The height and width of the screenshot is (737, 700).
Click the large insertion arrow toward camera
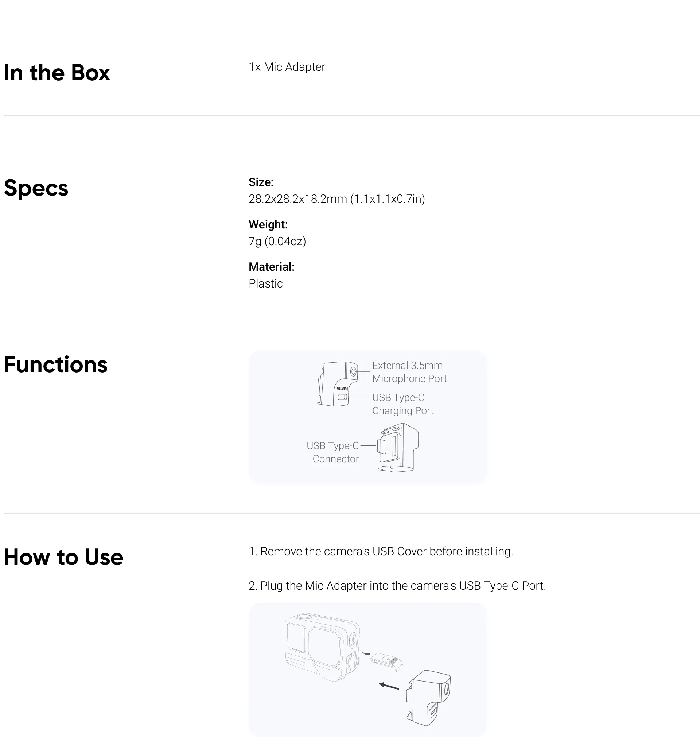pos(389,686)
